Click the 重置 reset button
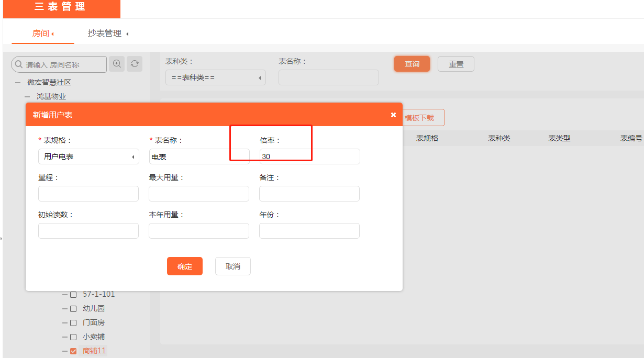The width and height of the screenshot is (644, 358). coord(456,64)
